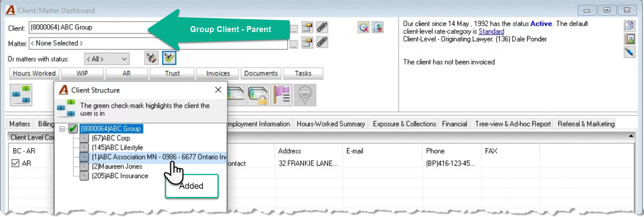Click the box beside (1)ABC Association
This screenshot has width=644, height=217.
84,157
